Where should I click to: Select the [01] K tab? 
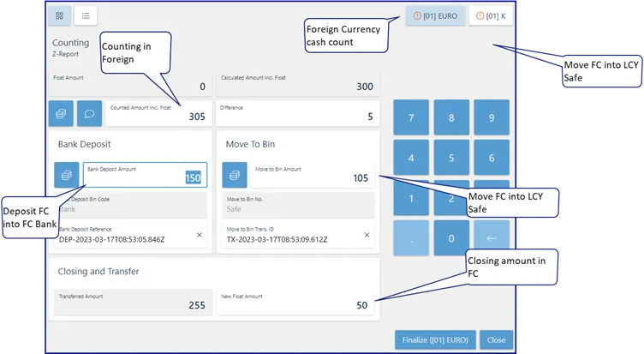point(491,16)
